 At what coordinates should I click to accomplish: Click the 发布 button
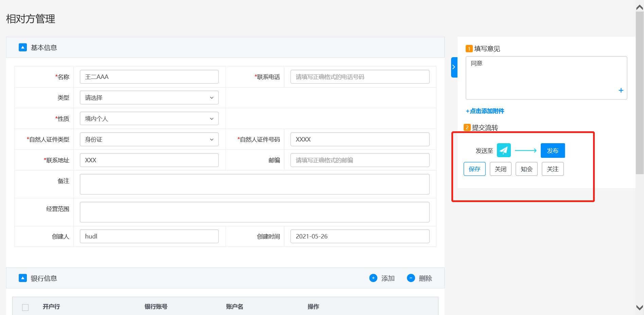[x=552, y=150]
